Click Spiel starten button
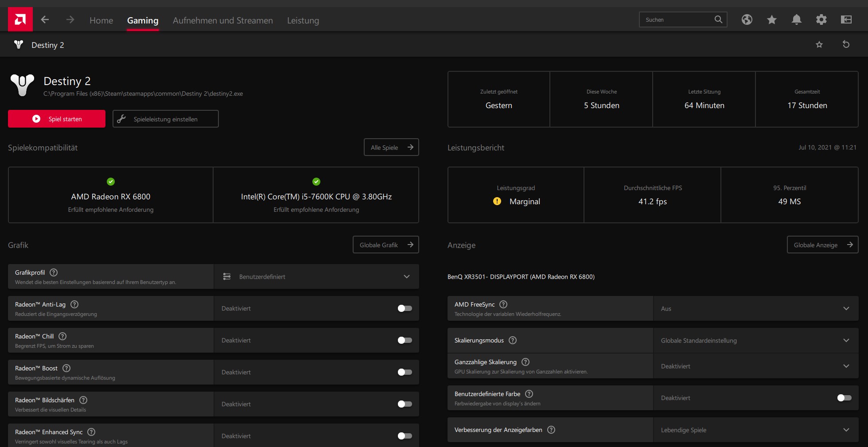 click(57, 119)
